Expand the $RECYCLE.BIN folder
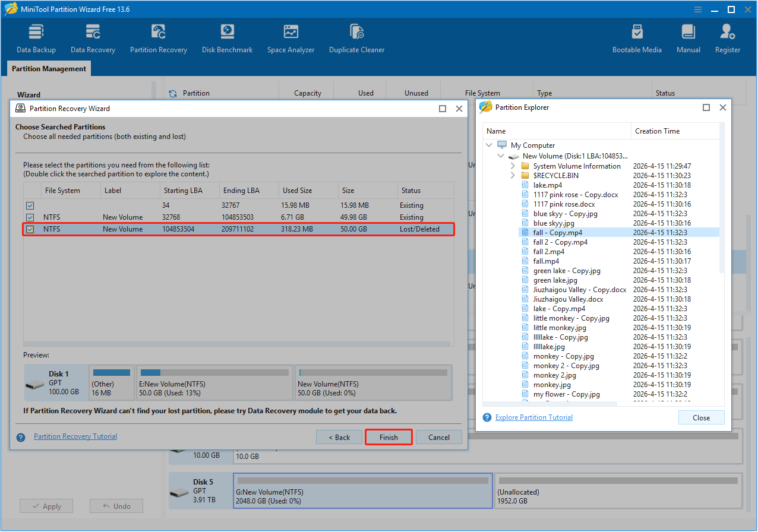 [x=513, y=175]
